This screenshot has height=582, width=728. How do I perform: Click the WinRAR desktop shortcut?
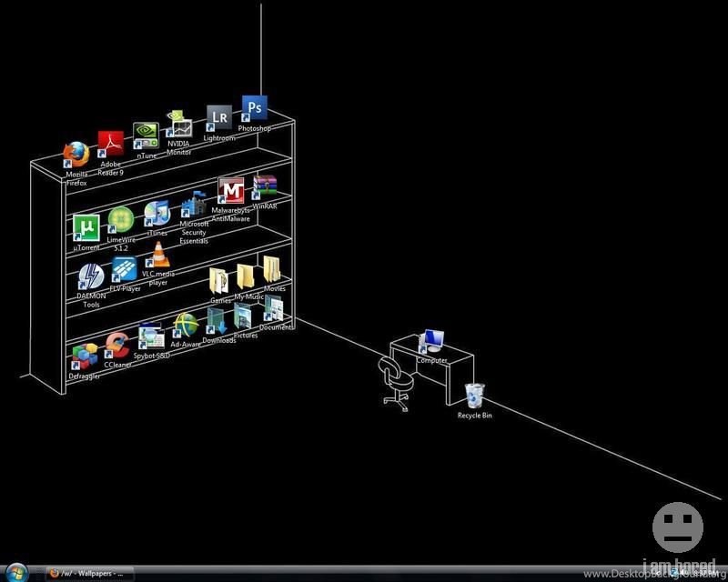click(265, 187)
